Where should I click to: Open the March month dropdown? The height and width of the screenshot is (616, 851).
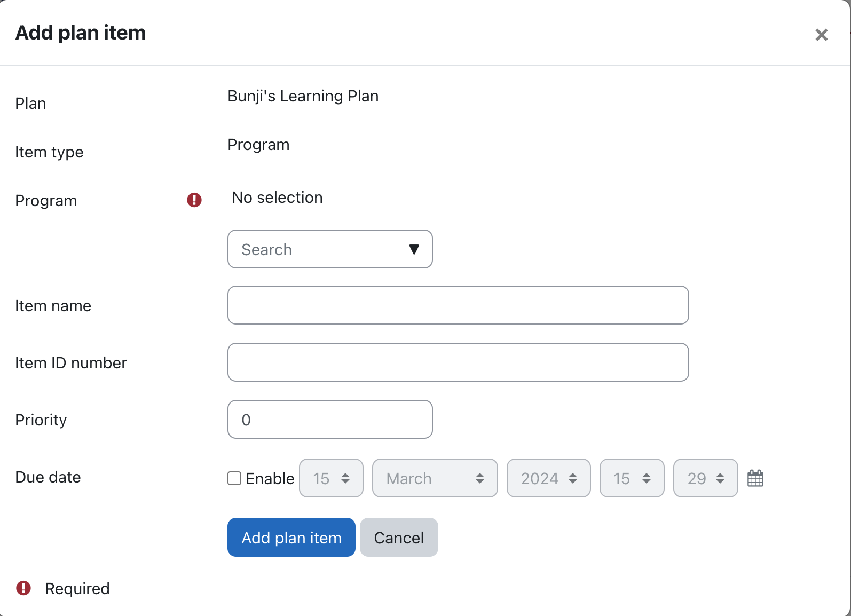pyautogui.click(x=435, y=478)
